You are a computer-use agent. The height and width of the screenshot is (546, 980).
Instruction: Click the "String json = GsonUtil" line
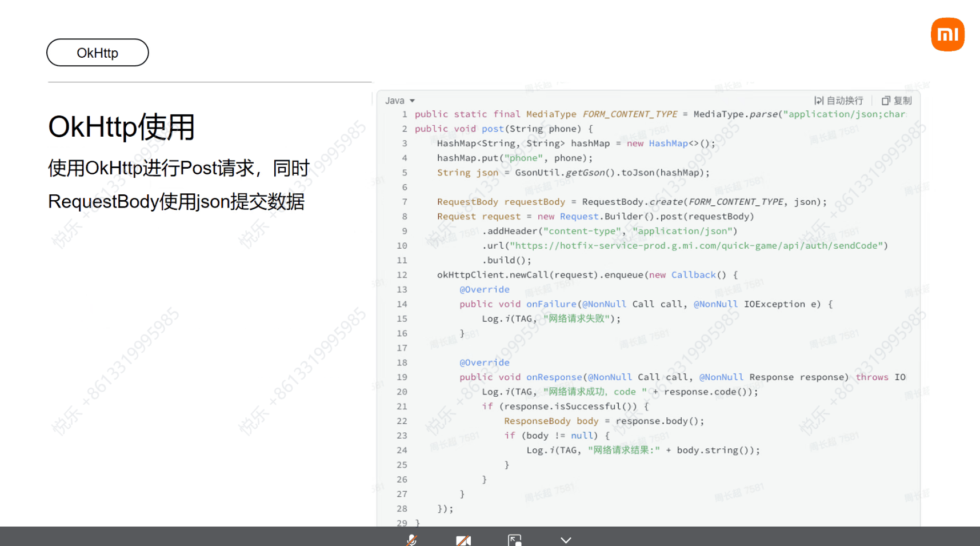[x=573, y=173]
